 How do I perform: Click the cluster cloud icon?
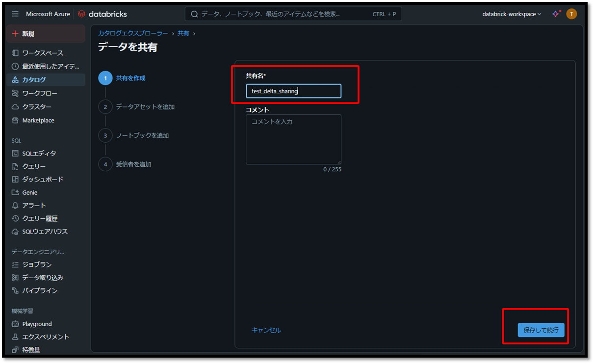pyautogui.click(x=15, y=107)
